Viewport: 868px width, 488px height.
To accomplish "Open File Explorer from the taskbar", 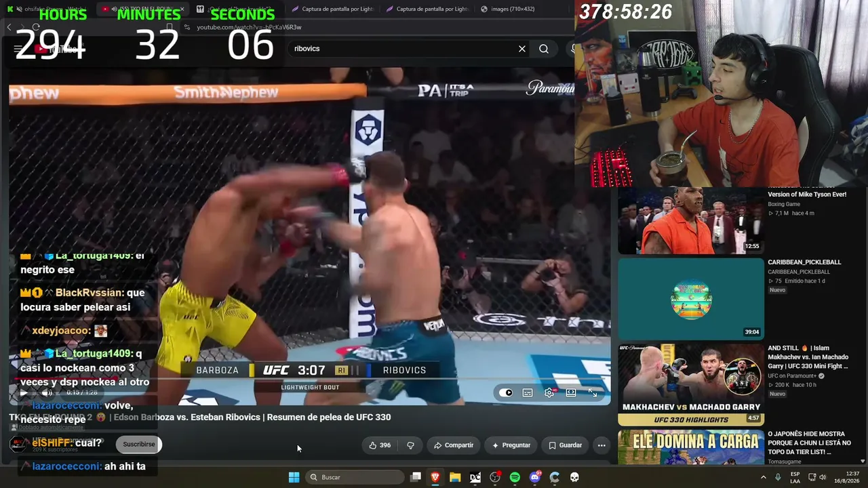I will [x=455, y=477].
